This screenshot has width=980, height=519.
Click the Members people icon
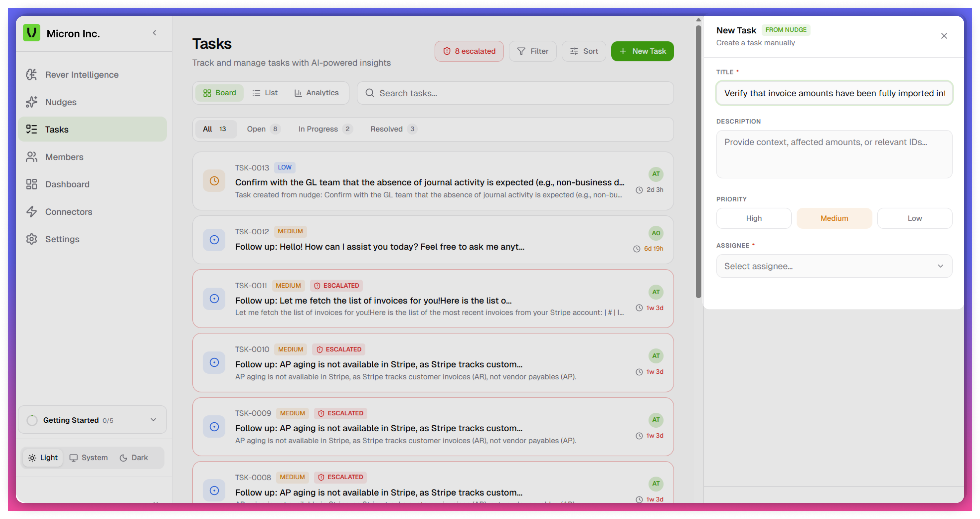pyautogui.click(x=31, y=157)
